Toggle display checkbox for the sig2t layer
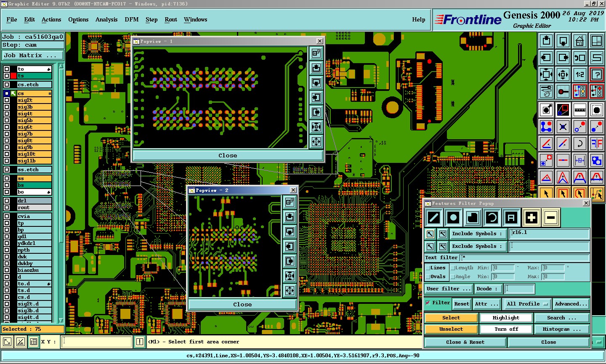The image size is (606, 364). 7,100
